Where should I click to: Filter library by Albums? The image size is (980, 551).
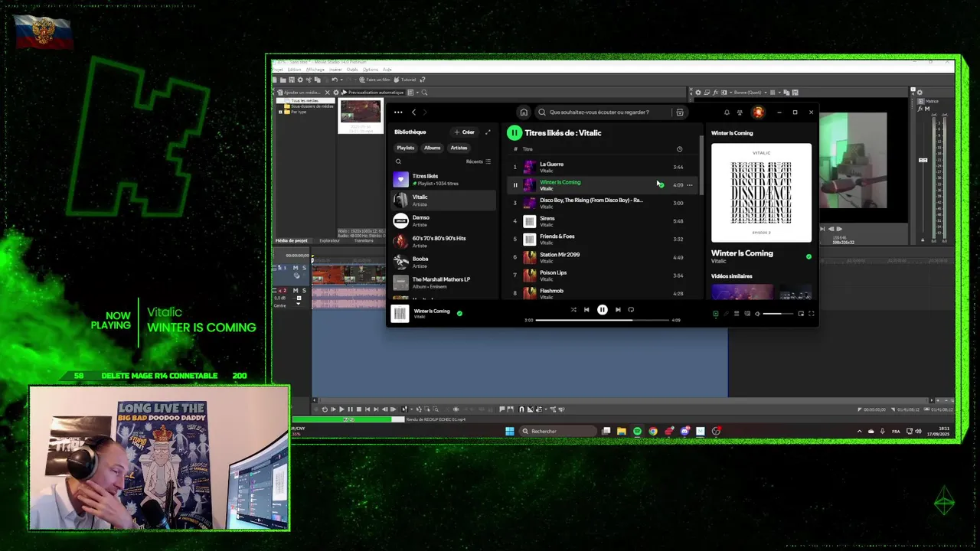(x=433, y=148)
